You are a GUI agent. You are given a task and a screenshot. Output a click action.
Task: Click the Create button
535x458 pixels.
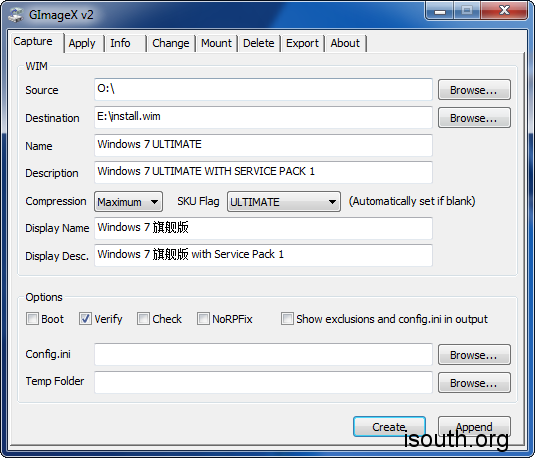tap(389, 427)
